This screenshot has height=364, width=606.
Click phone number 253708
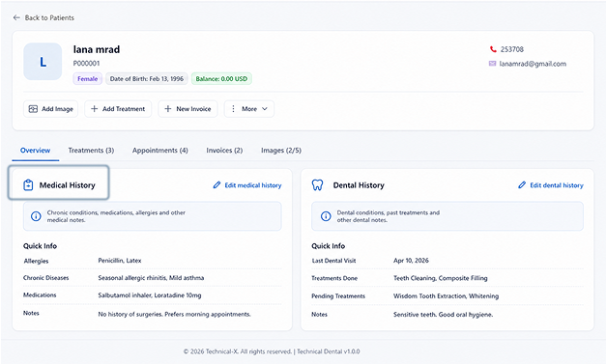(512, 49)
